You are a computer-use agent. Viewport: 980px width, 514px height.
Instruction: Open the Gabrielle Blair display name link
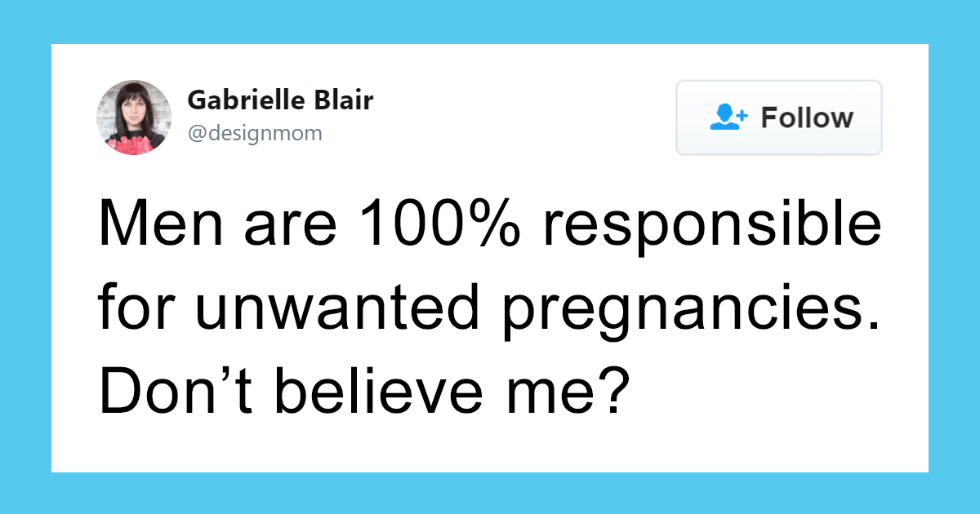pos(280,100)
